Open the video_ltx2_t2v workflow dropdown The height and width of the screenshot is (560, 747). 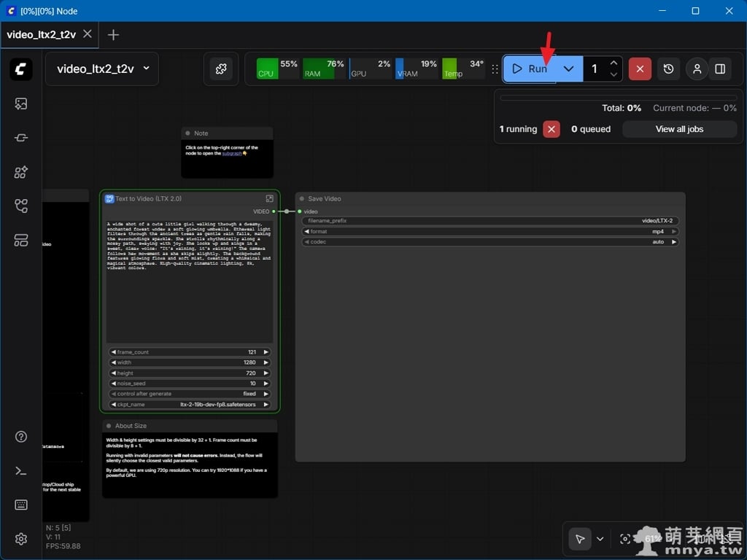103,69
